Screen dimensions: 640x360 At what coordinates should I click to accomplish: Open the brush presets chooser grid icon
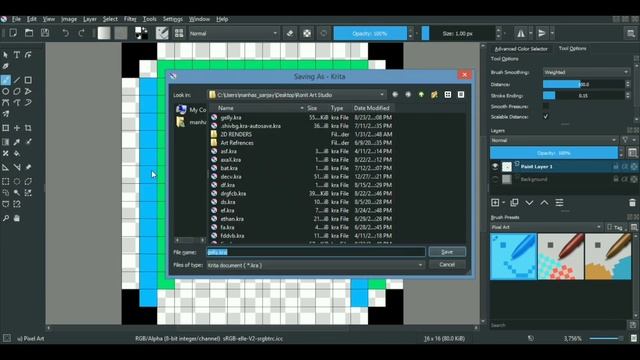pos(179,33)
